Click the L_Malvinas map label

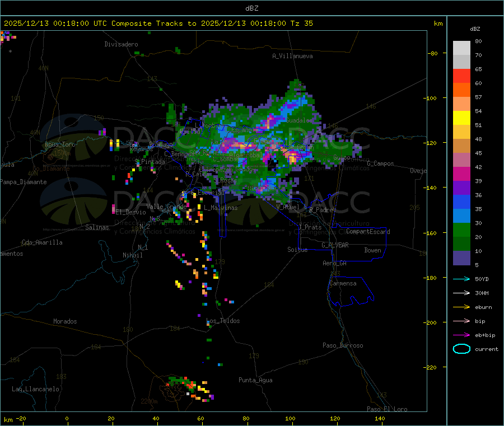coord(221,208)
